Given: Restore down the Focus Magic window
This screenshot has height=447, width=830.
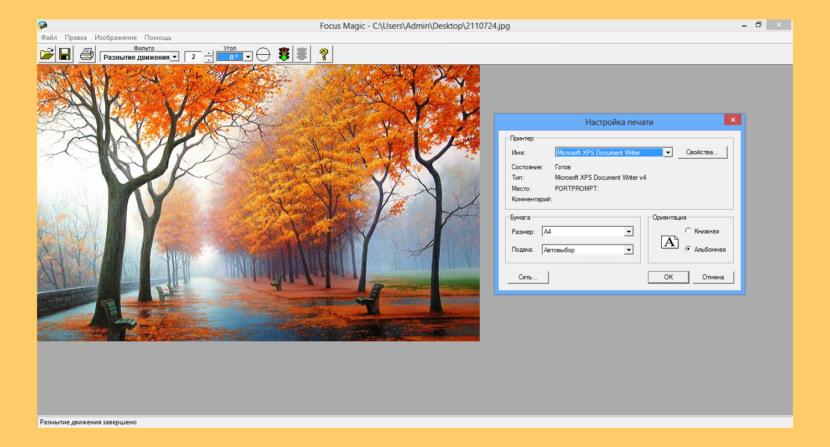Looking at the screenshot, I should 759,25.
